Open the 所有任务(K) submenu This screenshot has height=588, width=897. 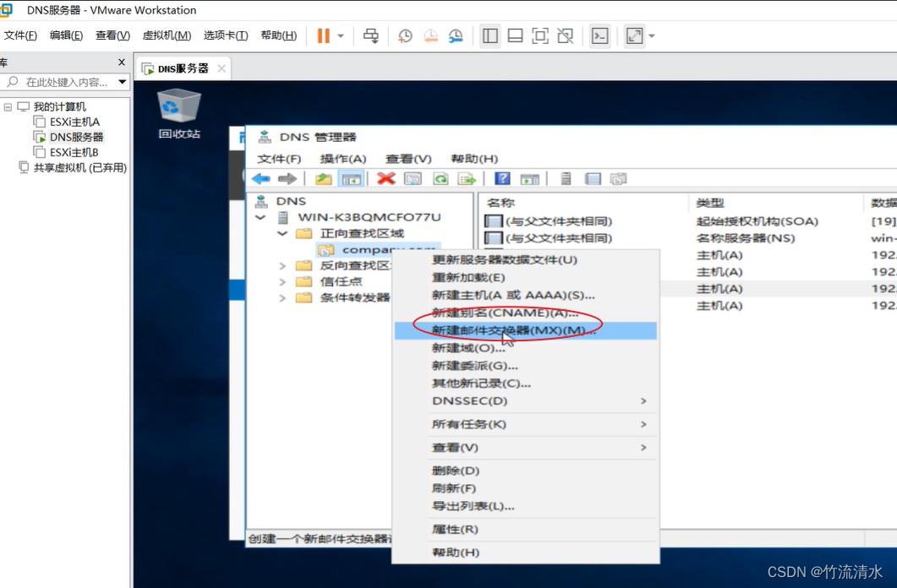(x=526, y=425)
